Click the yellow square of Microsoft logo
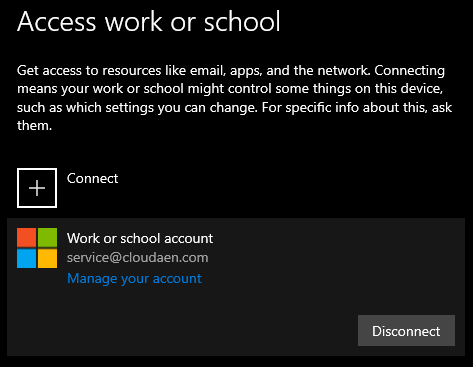This screenshot has height=367, width=473. 47,258
